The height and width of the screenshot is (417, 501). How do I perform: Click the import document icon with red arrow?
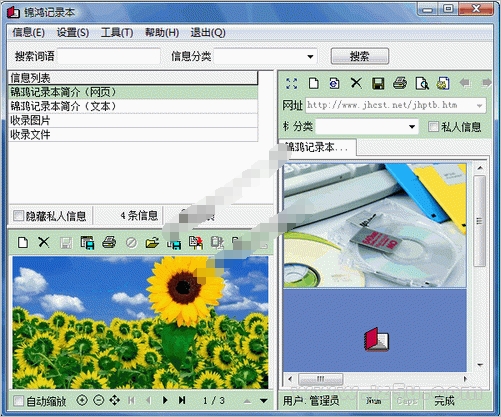coord(196,243)
